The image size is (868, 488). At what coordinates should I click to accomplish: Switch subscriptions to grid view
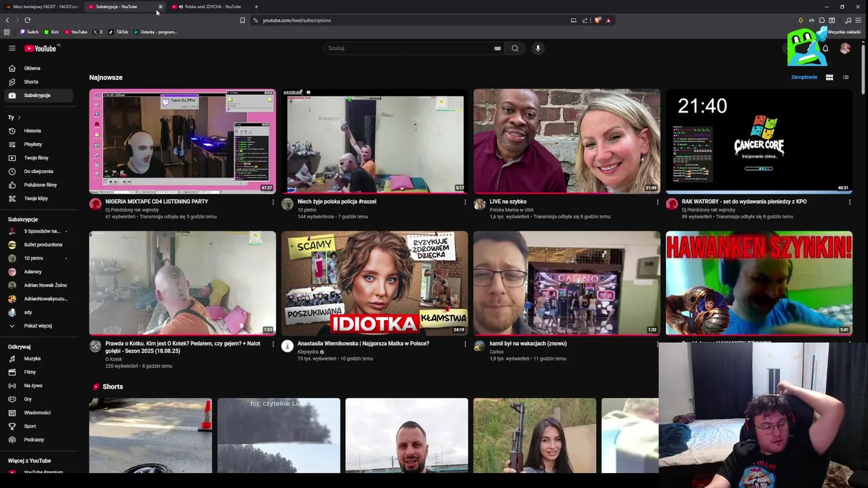829,77
